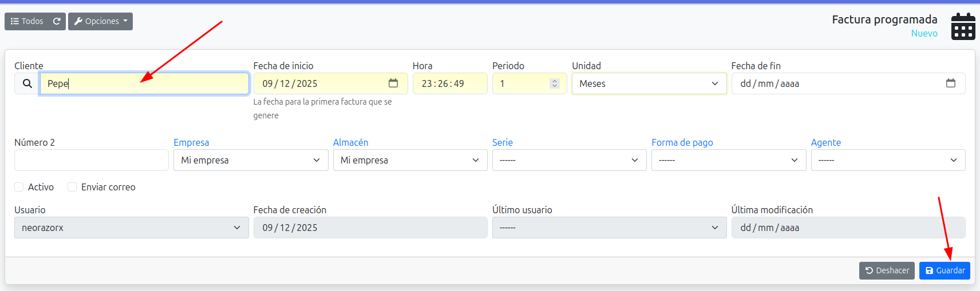The height and width of the screenshot is (291, 980).
Task: Click the Almacén label link
Action: coord(350,142)
